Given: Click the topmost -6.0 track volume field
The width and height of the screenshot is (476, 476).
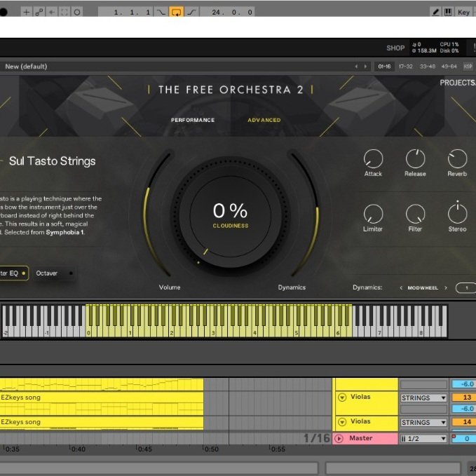Looking at the screenshot, I should coord(464,384).
